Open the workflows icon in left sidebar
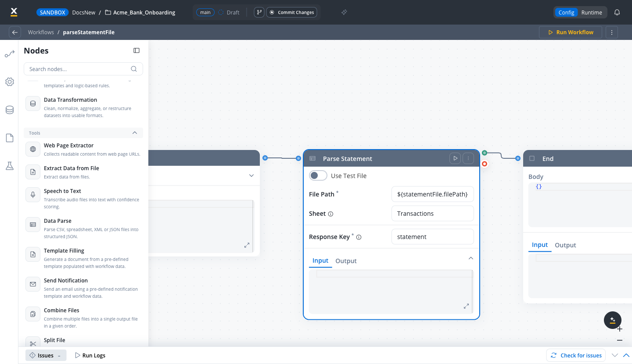This screenshot has height=364, width=632. tap(10, 54)
